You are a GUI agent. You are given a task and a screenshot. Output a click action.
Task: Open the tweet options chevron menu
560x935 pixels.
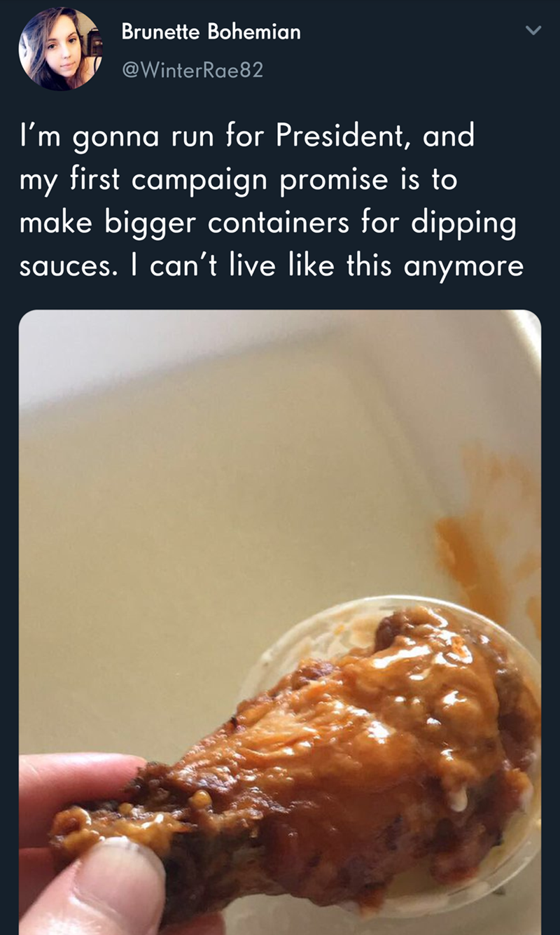click(534, 31)
